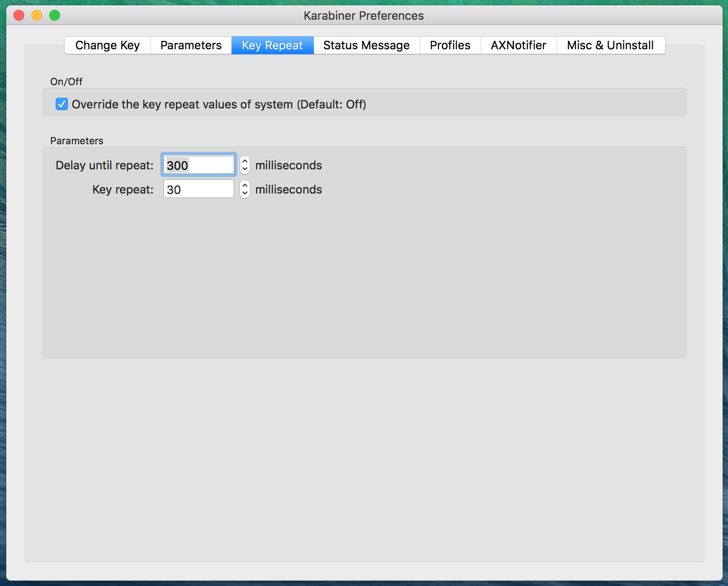Open the Status Message tab

tap(367, 45)
